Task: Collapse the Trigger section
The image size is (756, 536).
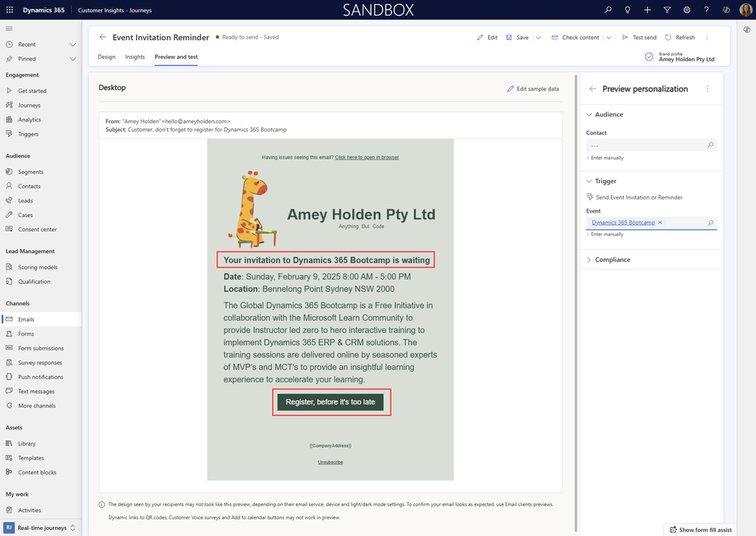Action: tap(589, 181)
